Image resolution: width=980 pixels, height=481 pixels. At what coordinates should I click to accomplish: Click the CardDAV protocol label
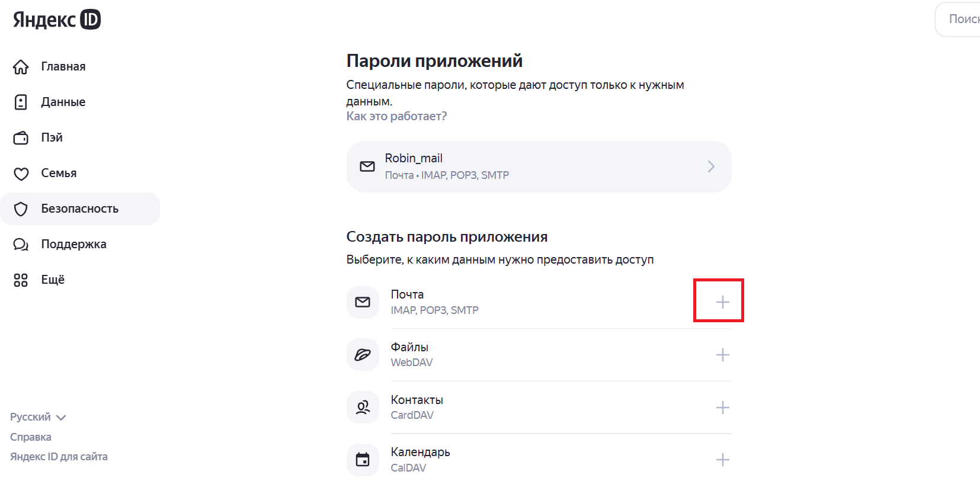[412, 415]
